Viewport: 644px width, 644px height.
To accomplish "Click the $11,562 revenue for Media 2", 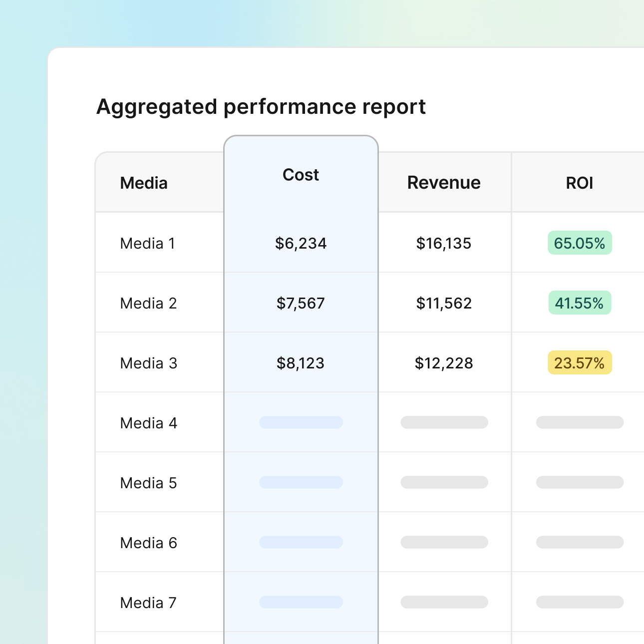I will pyautogui.click(x=444, y=303).
